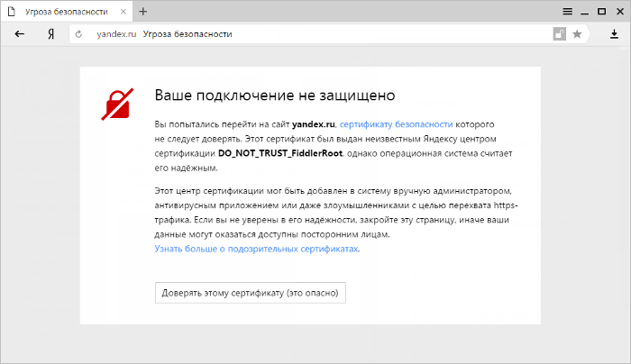Close the Угроза безопасности tab
The height and width of the screenshot is (364, 631).
pos(123,12)
